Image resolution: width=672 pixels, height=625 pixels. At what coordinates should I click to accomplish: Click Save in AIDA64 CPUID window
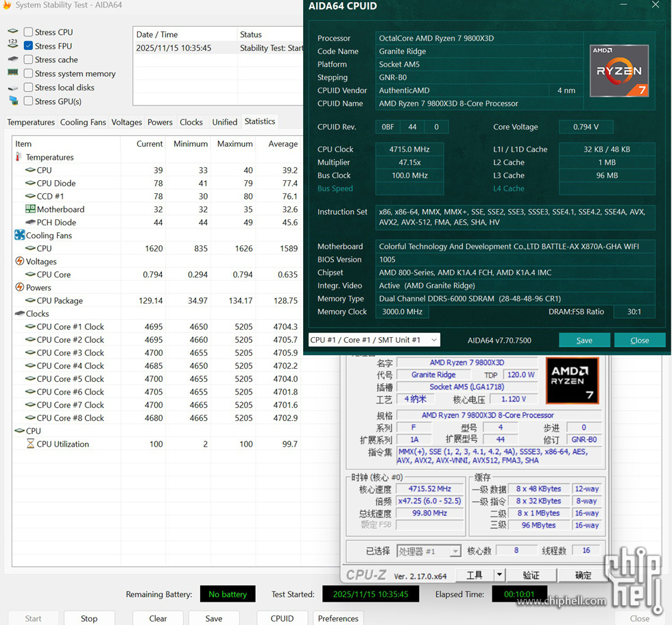pos(584,340)
